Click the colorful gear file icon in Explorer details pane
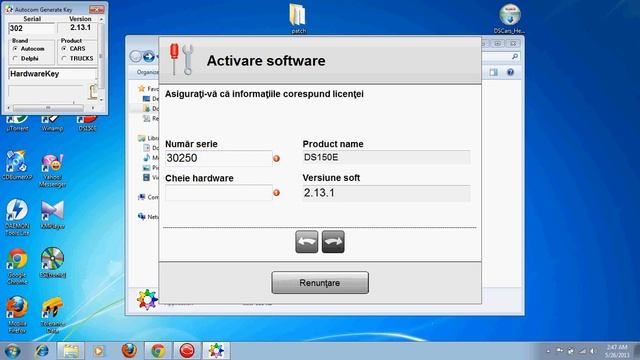Viewport: 640px width, 360px height. coord(147,300)
